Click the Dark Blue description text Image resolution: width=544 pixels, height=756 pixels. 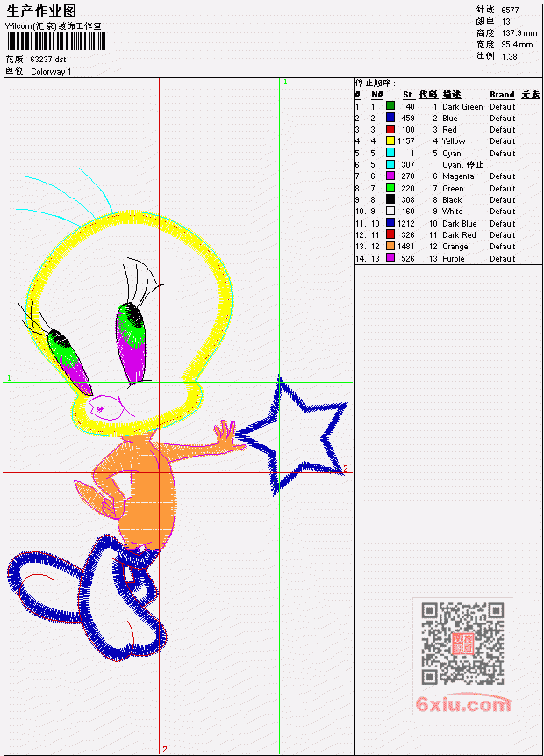click(x=459, y=224)
